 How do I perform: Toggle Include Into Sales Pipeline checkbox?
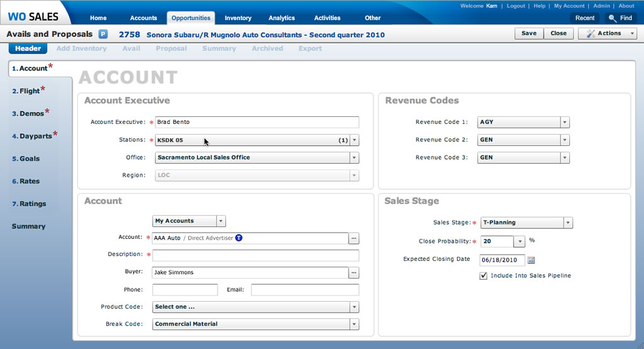click(483, 275)
